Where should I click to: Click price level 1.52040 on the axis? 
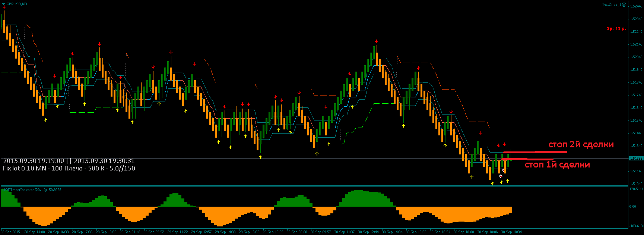coord(635,57)
